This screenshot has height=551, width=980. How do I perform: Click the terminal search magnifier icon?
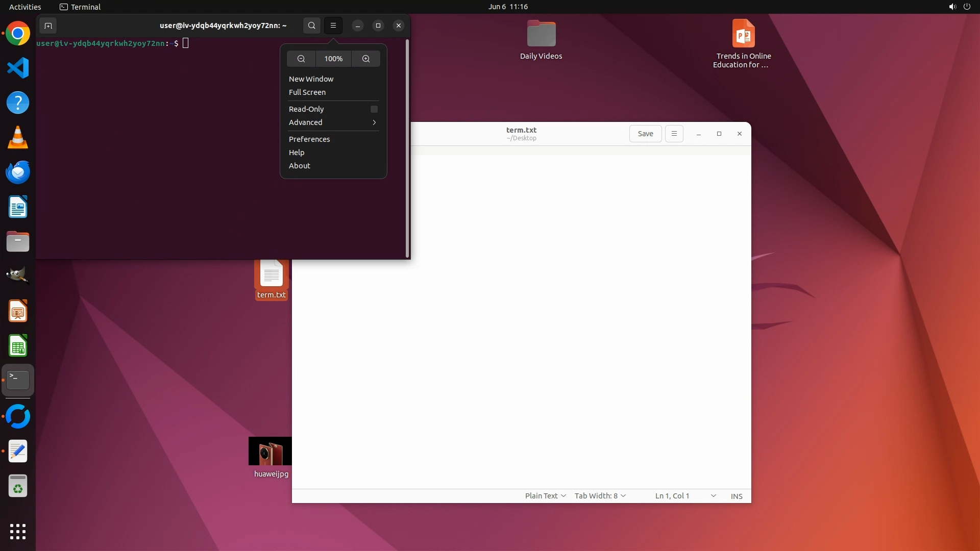311,26
